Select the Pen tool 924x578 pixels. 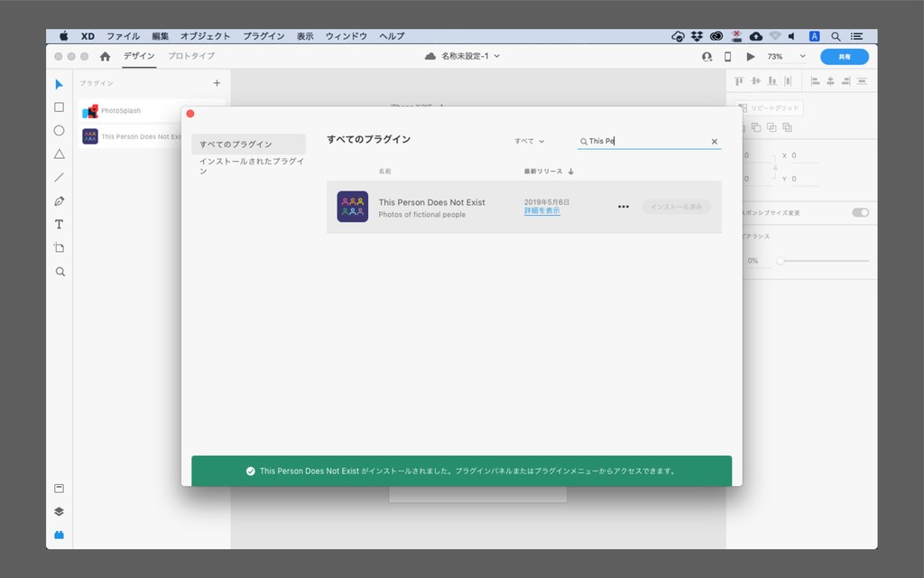pyautogui.click(x=59, y=201)
